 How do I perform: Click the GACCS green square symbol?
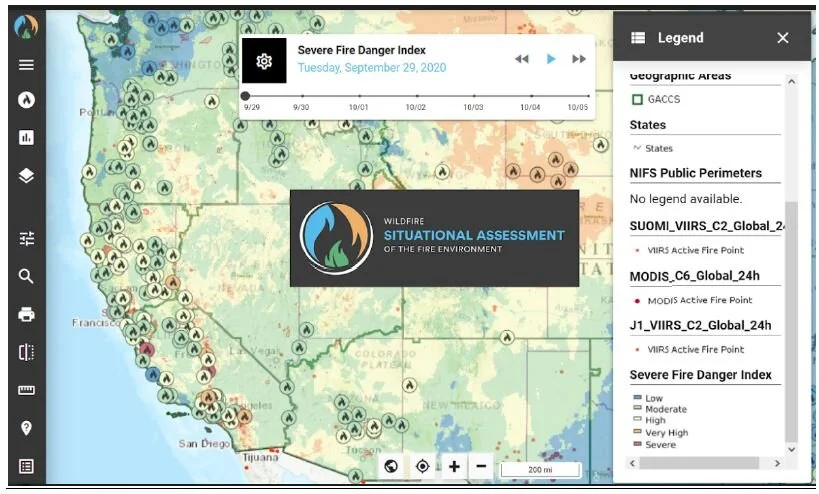pos(637,99)
